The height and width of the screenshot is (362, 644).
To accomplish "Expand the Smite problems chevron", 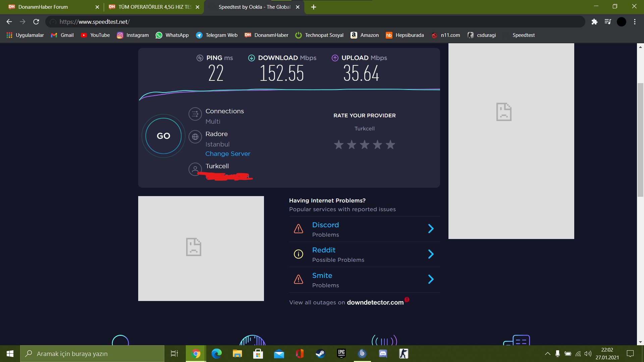I will pos(431,279).
